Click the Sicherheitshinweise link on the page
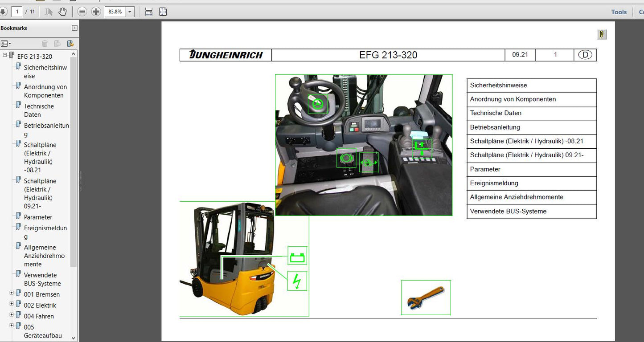This screenshot has height=342, width=644. (x=498, y=85)
